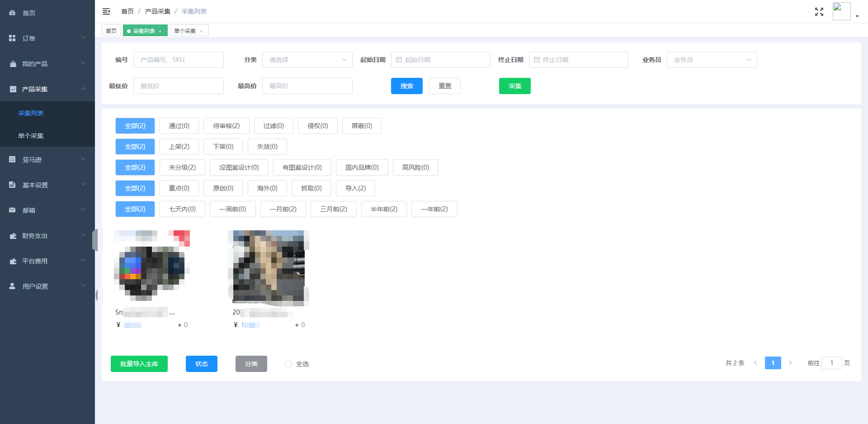Image resolution: width=868 pixels, height=424 pixels.
Task: Open 单个采集 in the sidebar
Action: (31, 136)
